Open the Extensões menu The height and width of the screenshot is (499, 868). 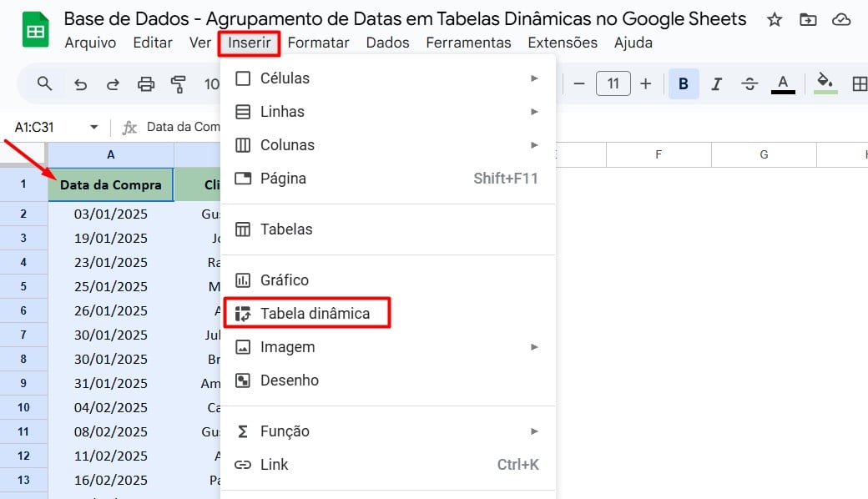click(563, 43)
